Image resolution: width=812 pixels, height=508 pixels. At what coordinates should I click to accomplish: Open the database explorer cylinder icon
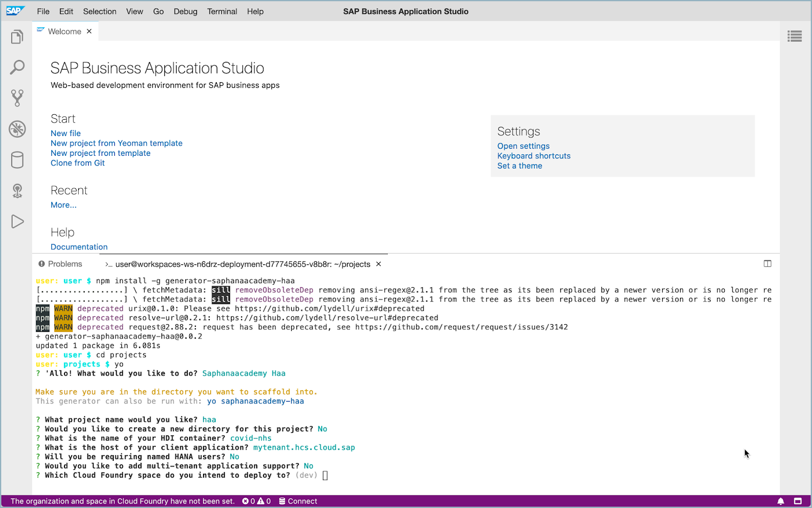(x=17, y=160)
